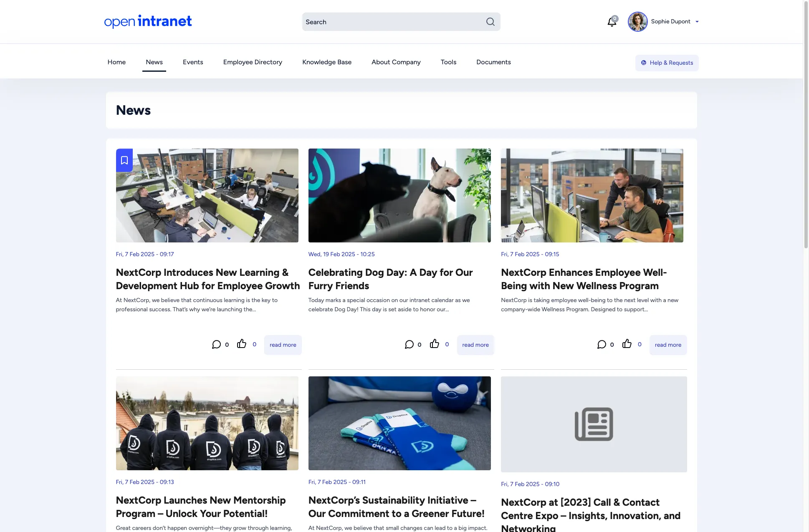Read more on Celebrating Dog Day article
The image size is (809, 532).
click(475, 345)
